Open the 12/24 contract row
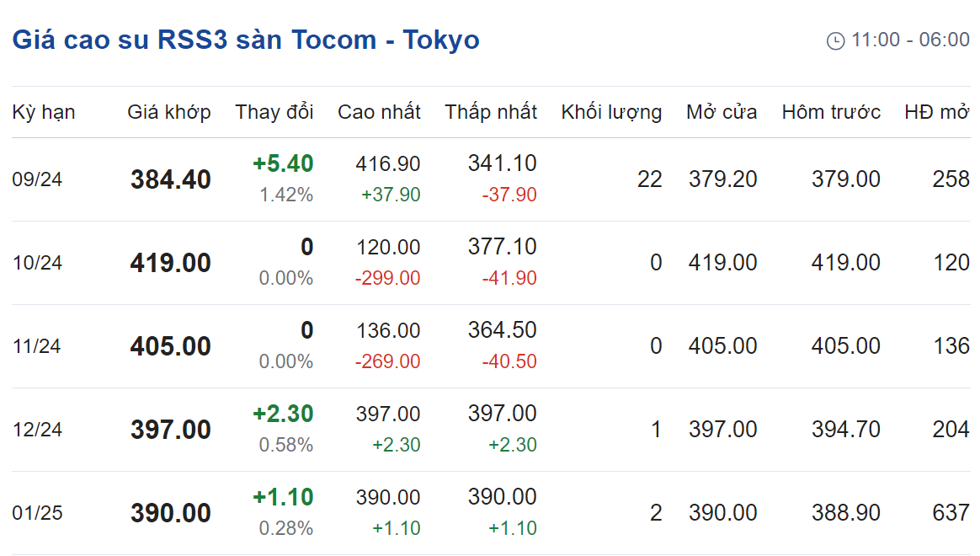Viewport: 980px width, 556px height. tap(491, 430)
